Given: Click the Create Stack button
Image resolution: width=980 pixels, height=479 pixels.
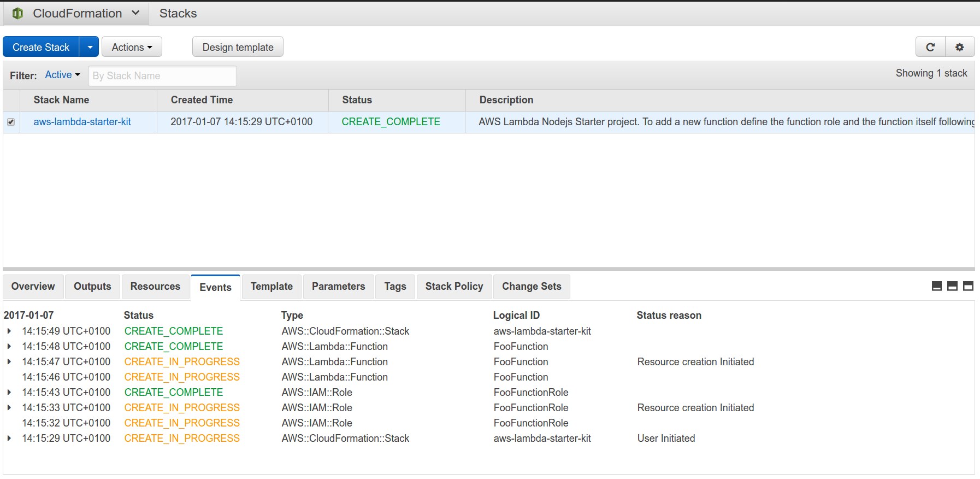Looking at the screenshot, I should point(41,47).
